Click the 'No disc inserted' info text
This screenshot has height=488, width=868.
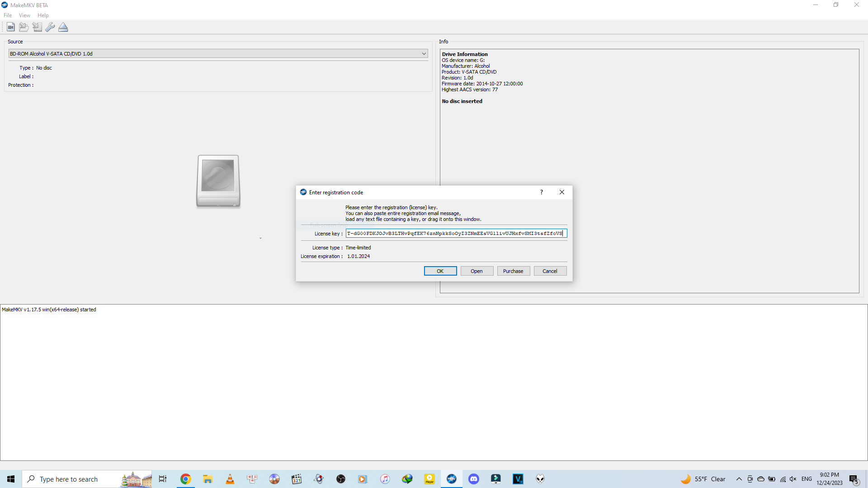coord(462,101)
